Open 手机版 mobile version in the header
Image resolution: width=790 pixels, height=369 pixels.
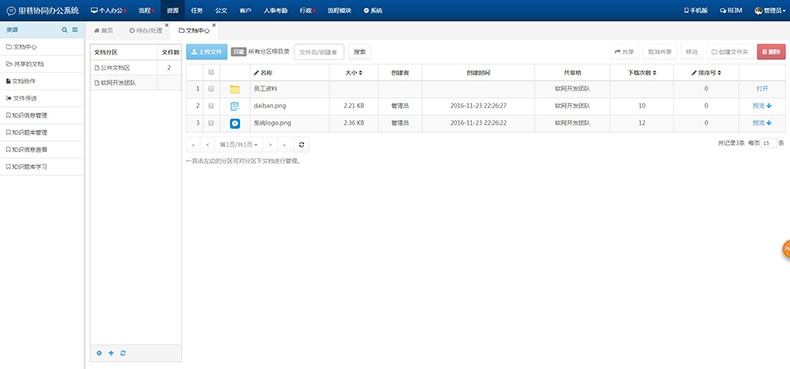tap(695, 11)
